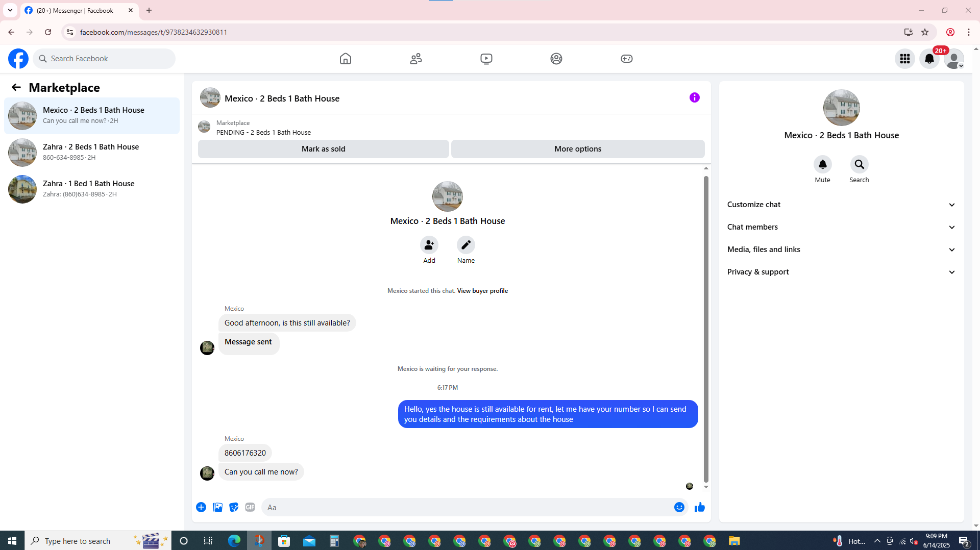Image resolution: width=980 pixels, height=550 pixels.
Task: Click the chat scrollbar thumb
Action: pyautogui.click(x=706, y=329)
